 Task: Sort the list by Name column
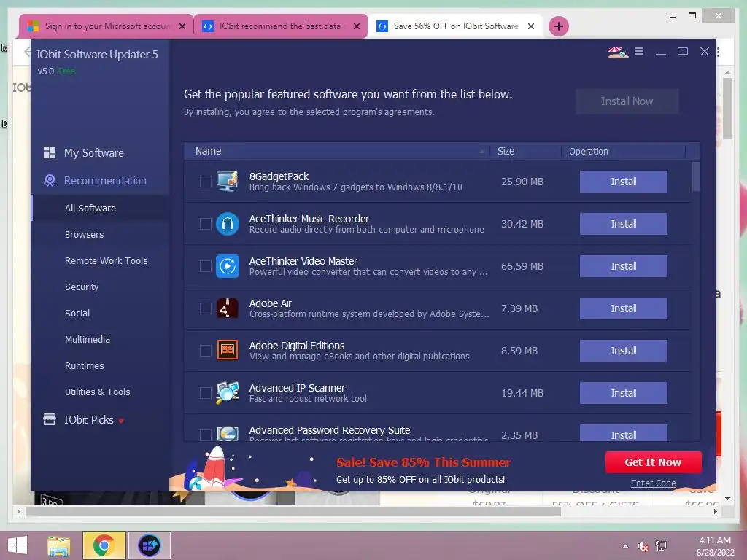(337, 151)
